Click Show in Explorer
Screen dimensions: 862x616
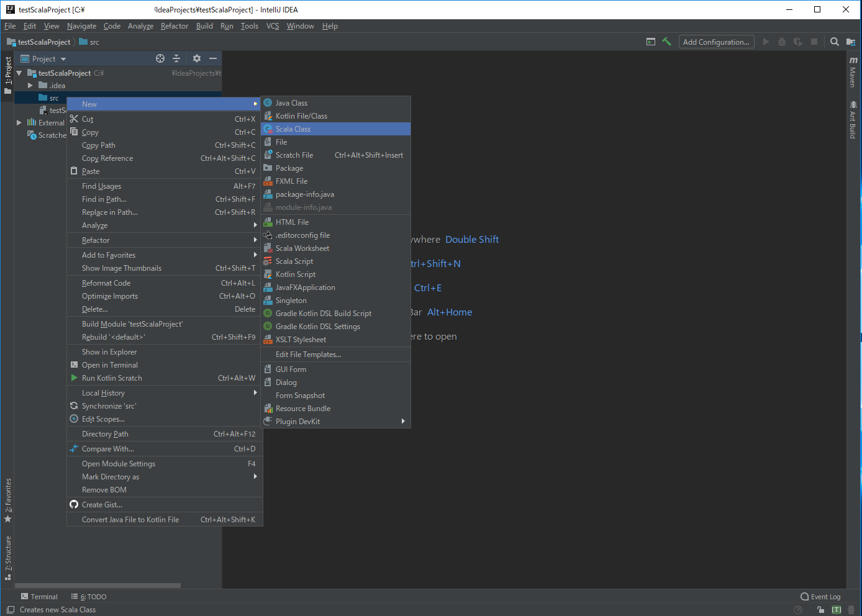[x=165, y=352]
